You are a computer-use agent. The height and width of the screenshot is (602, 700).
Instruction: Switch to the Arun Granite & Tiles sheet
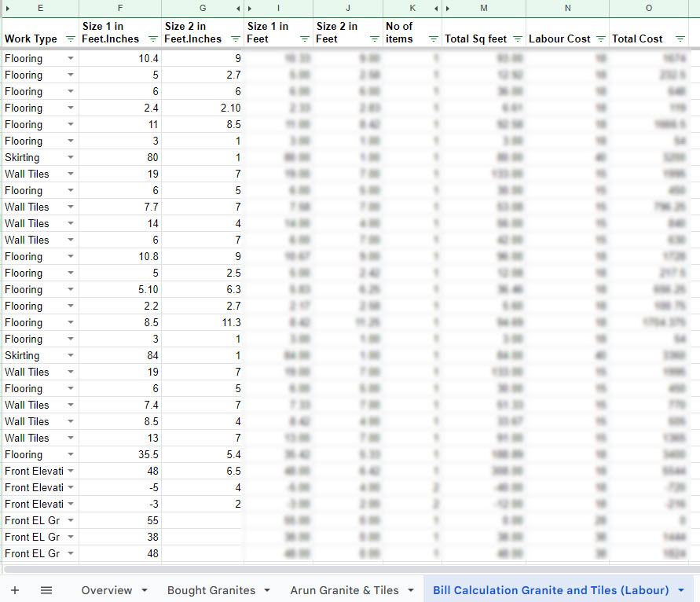(x=344, y=590)
